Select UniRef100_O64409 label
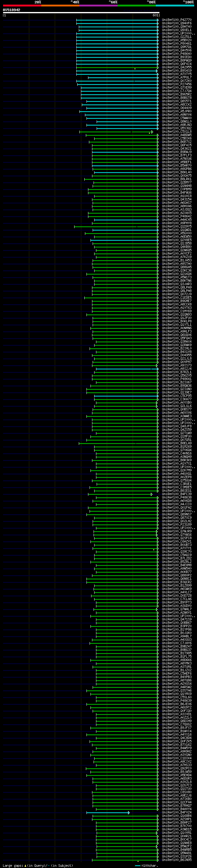The height and width of the screenshot is (868, 197). click(176, 108)
